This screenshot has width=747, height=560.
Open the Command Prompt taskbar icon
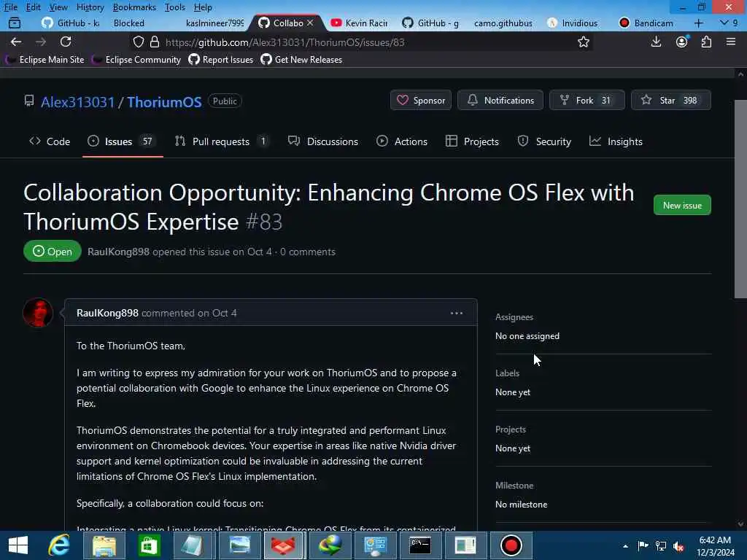click(420, 545)
